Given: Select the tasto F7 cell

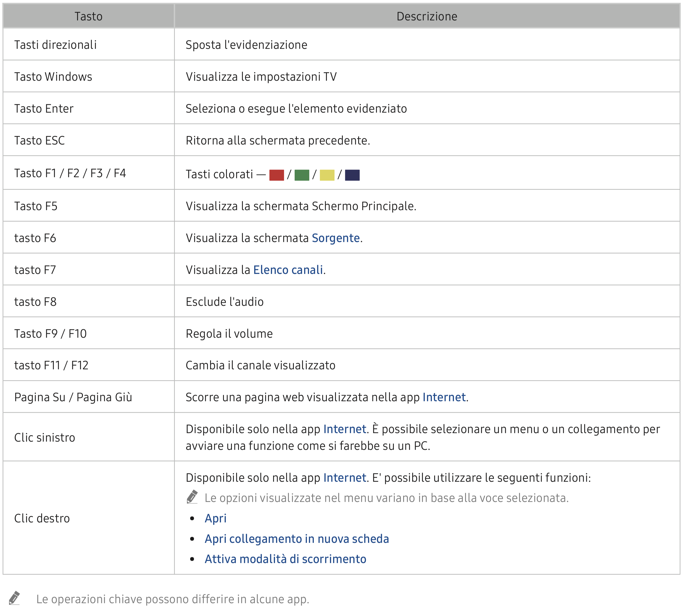Looking at the screenshot, I should pyautogui.click(x=88, y=269).
